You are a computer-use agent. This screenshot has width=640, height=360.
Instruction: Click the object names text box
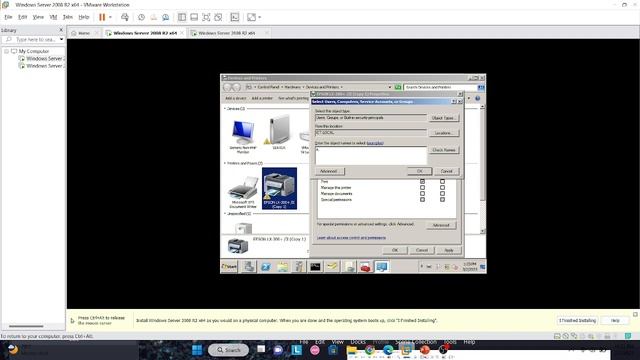pyautogui.click(x=371, y=156)
